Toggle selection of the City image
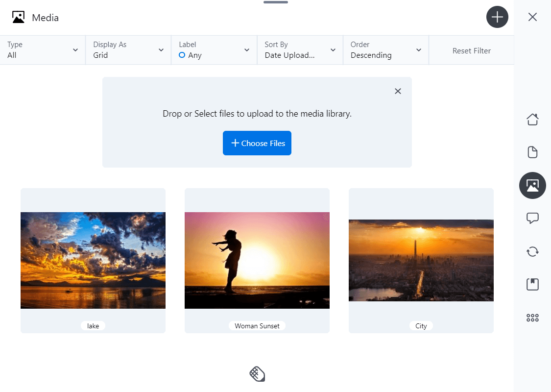This screenshot has height=392, width=551. (x=421, y=260)
